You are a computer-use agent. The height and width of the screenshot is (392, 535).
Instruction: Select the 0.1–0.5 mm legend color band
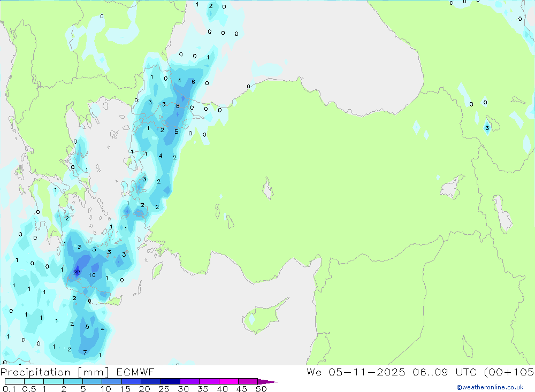coord(14,381)
